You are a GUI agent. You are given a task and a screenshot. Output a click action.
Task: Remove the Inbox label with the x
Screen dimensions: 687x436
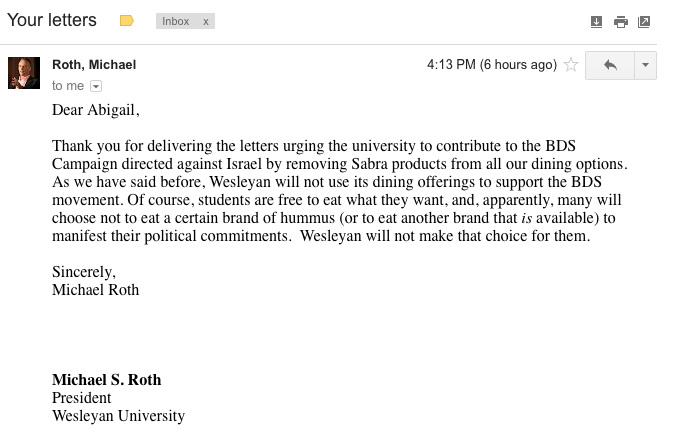tap(205, 21)
